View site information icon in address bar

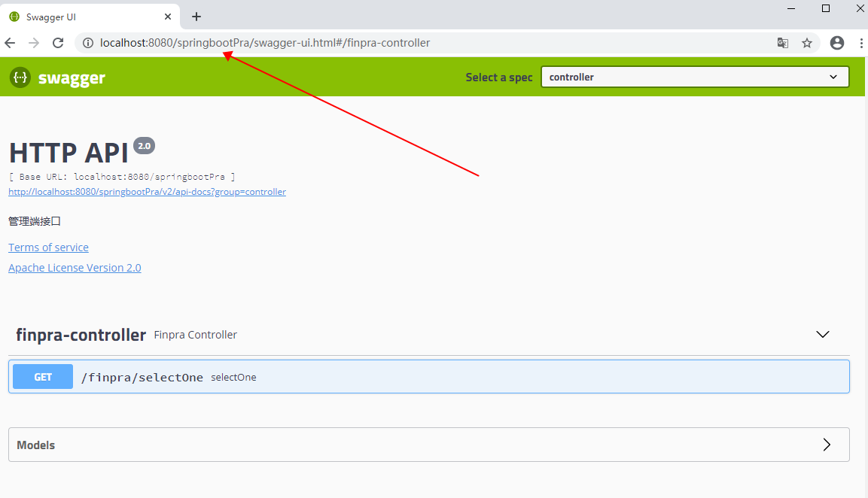[x=88, y=43]
